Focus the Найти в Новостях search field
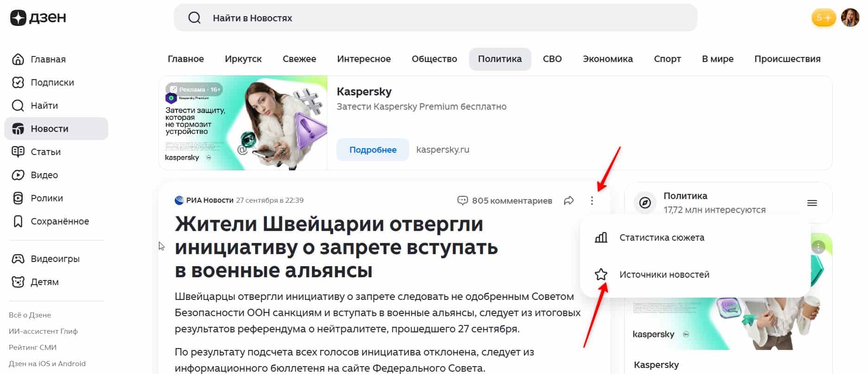Viewport: 868px width, 374px height. click(x=435, y=18)
